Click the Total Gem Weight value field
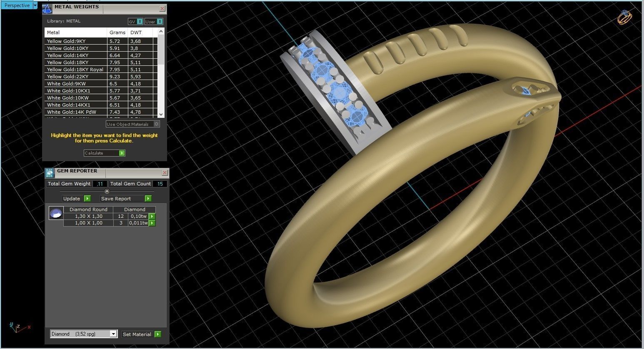This screenshot has height=349, width=644. click(x=100, y=184)
